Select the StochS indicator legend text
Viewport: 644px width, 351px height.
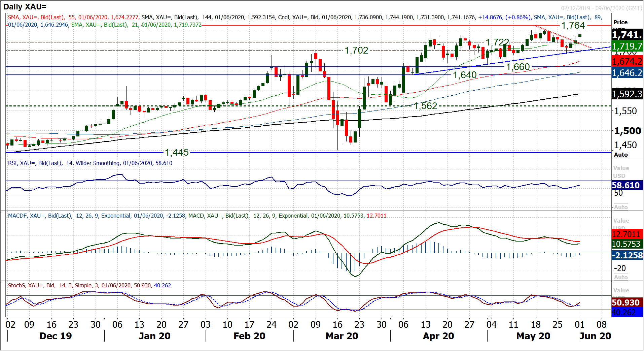(89, 285)
